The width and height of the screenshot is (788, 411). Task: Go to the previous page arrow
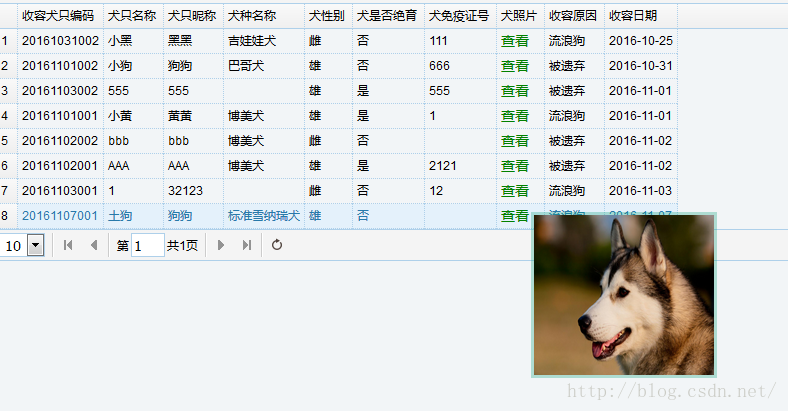coord(93,245)
